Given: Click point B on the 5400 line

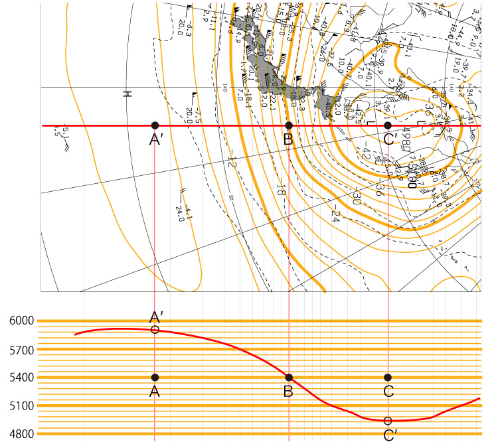Looking at the screenshot, I should 288,377.
